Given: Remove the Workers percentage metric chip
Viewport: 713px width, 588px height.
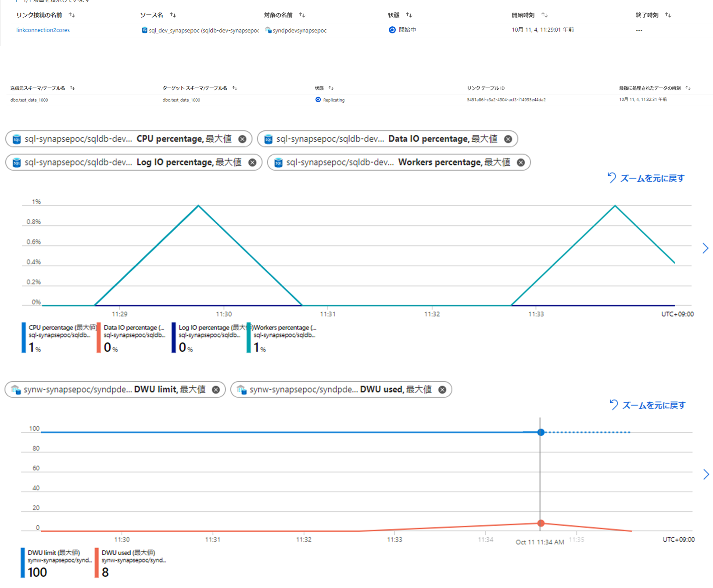Looking at the screenshot, I should [x=520, y=162].
